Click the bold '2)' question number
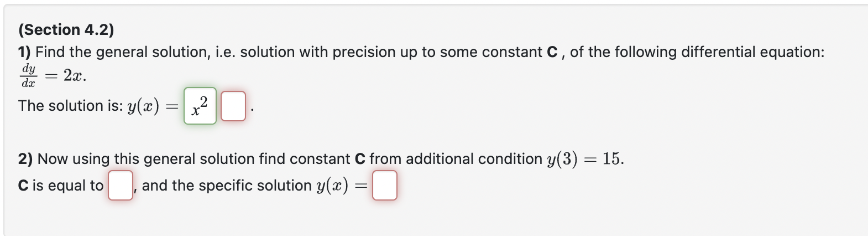This screenshot has height=236, width=868. (25, 159)
